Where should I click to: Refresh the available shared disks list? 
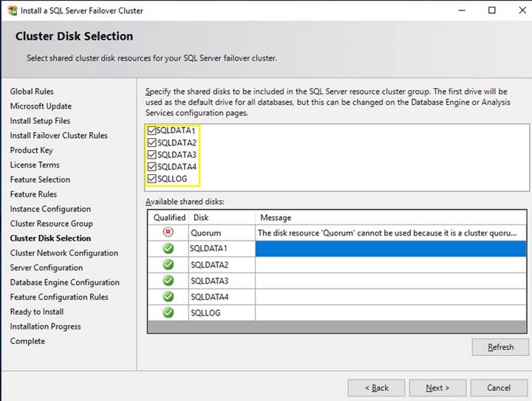pyautogui.click(x=500, y=347)
